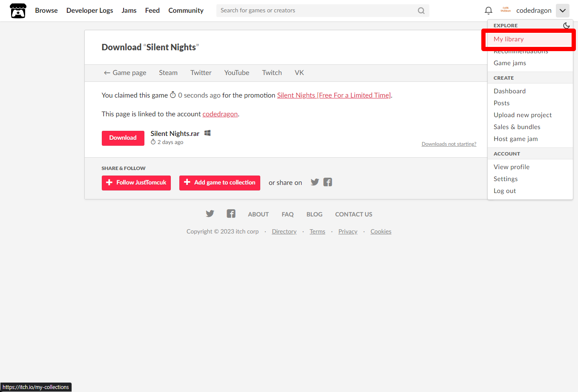This screenshot has width=578, height=392.
Task: Open the Twitch link
Action: [272, 73]
